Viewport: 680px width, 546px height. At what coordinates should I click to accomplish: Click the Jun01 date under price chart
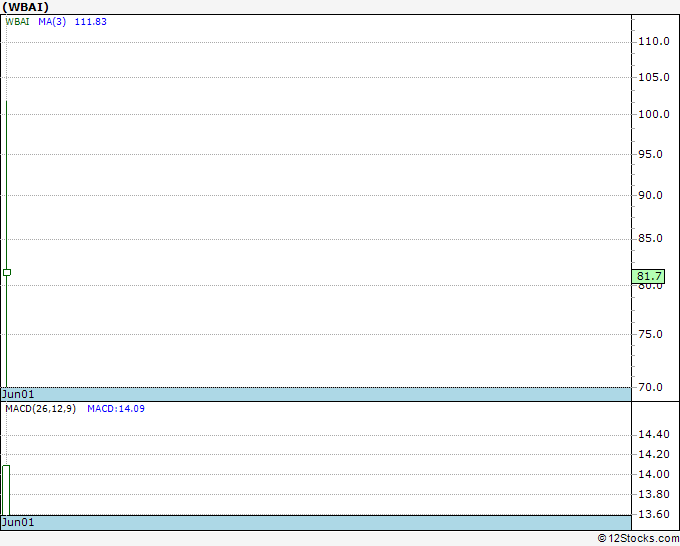click(18, 394)
